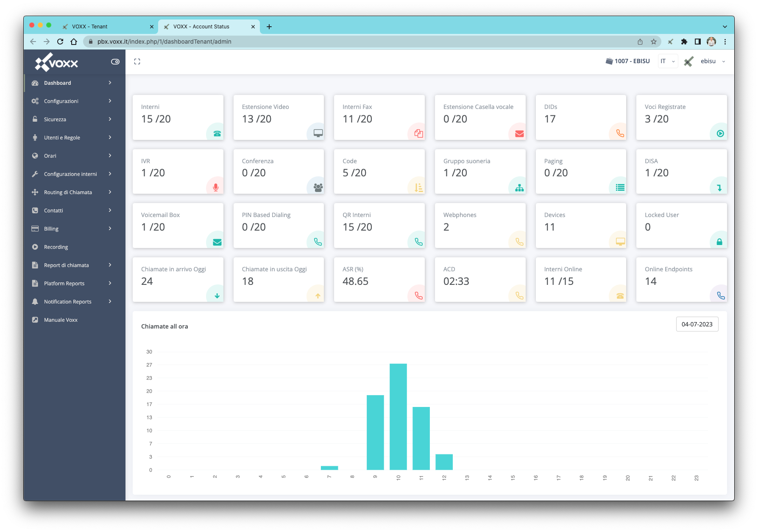
Task: Click the Online Endpoints phone icon
Action: pos(721,295)
